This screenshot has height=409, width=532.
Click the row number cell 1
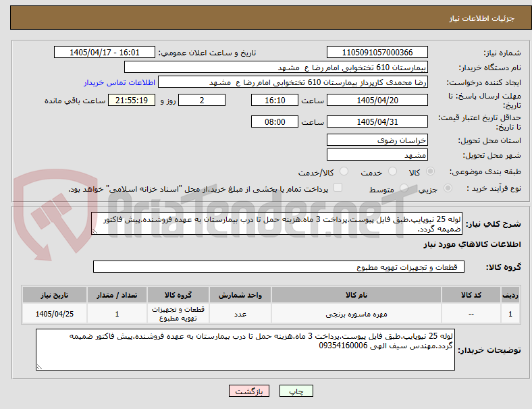coord(510,314)
